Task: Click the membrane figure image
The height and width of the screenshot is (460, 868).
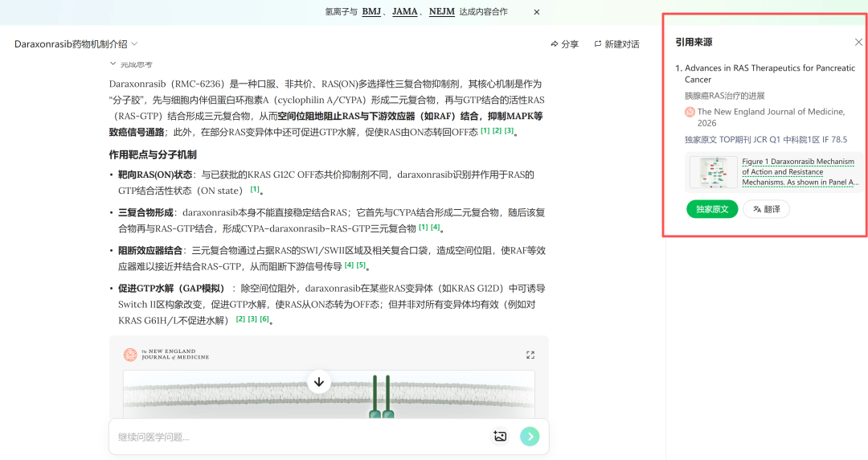Action: (x=329, y=395)
